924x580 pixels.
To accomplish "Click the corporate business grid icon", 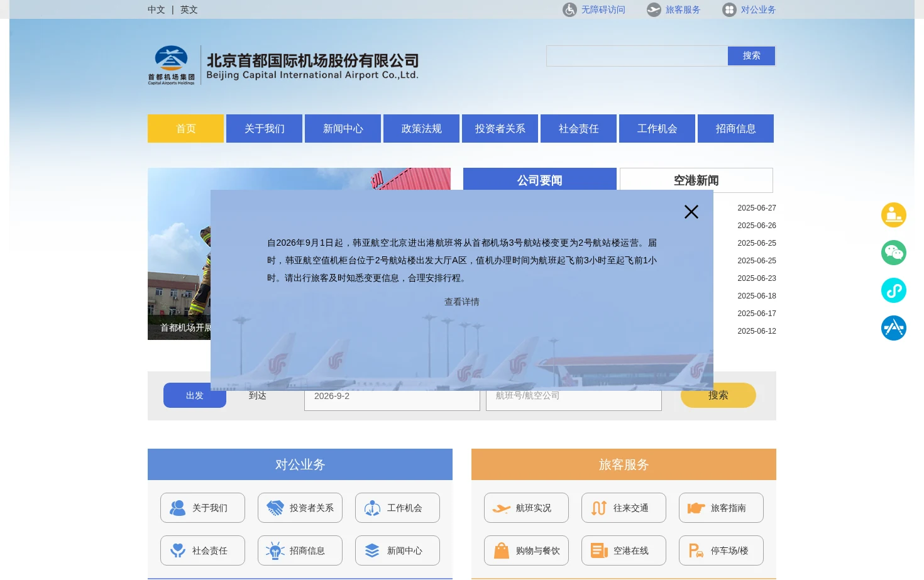I will coord(729,9).
